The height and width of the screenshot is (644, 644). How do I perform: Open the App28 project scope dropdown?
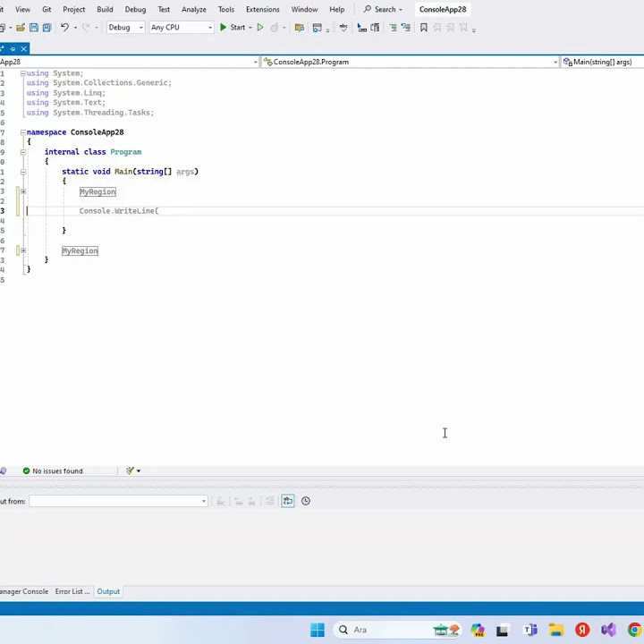(130, 62)
